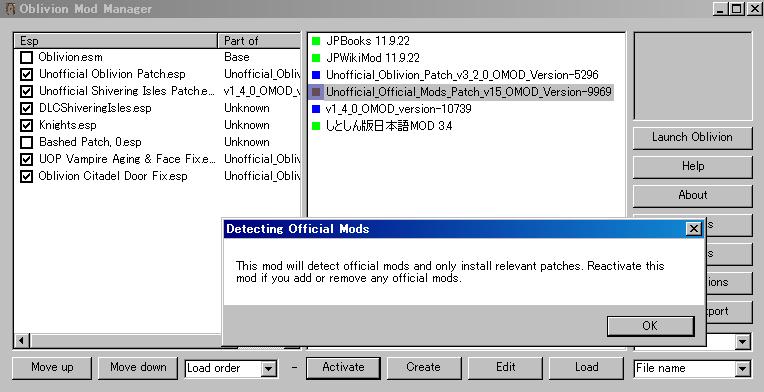Click green status square beside JPWikiMod 11.9.22
The height and width of the screenshot is (392, 764).
pos(316,58)
